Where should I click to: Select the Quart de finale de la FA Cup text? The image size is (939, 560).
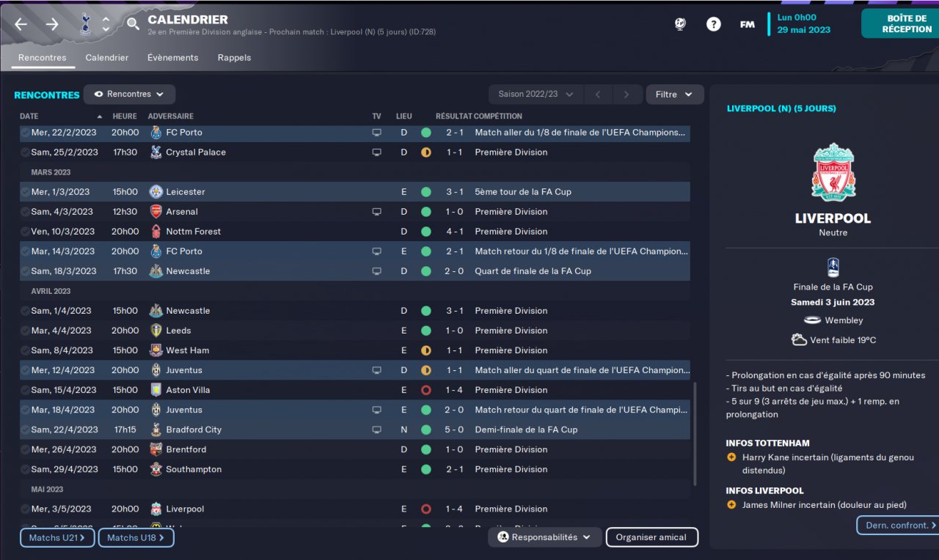coord(533,271)
